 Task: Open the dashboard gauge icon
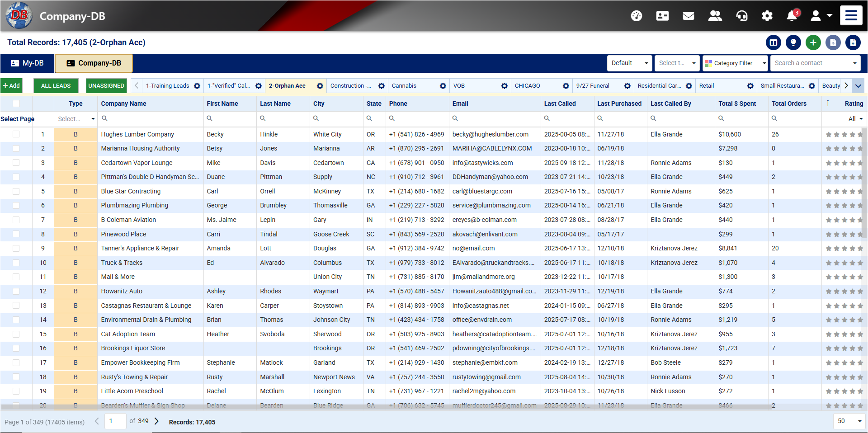point(636,16)
